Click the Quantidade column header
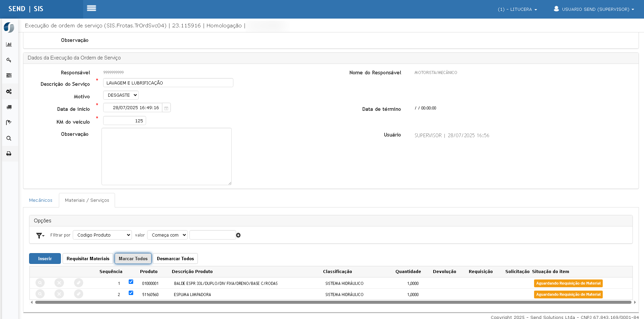 click(x=408, y=272)
